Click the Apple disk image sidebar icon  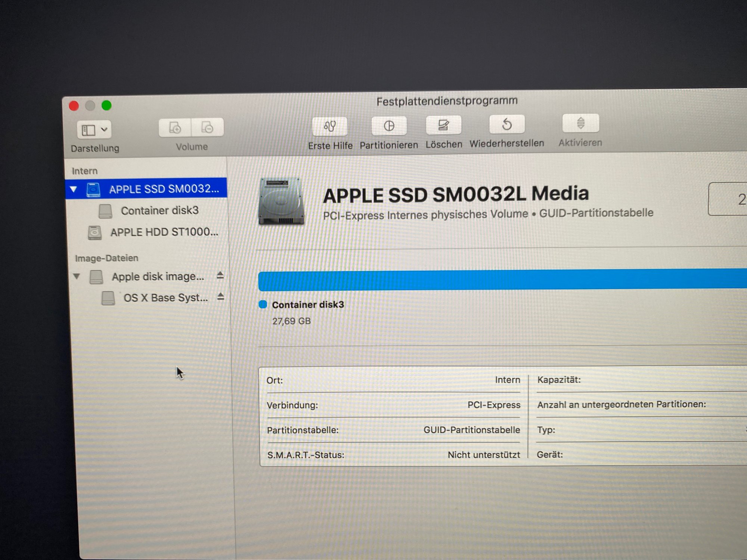96,277
